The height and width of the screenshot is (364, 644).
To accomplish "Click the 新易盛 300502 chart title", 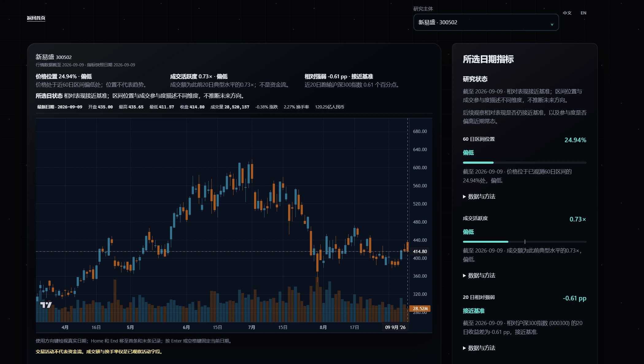I will [x=54, y=57].
